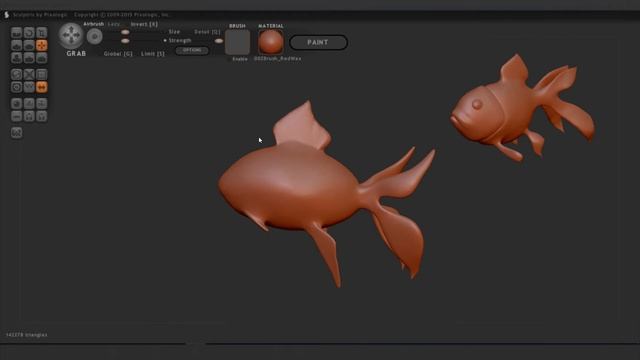Click the Reduce Selected icon

[29, 74]
